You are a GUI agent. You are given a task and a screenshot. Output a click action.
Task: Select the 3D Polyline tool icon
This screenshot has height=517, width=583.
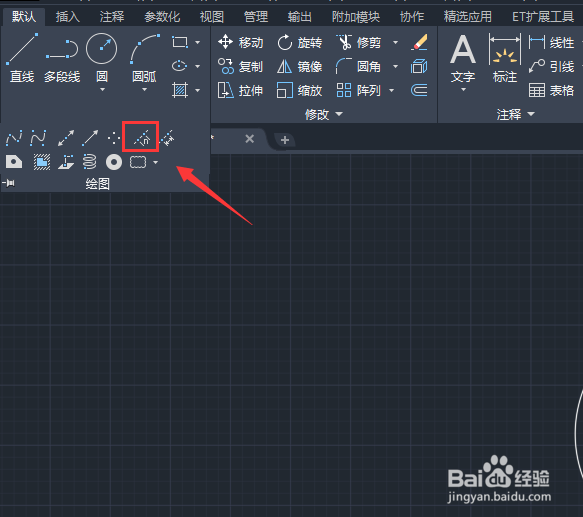tap(66, 162)
